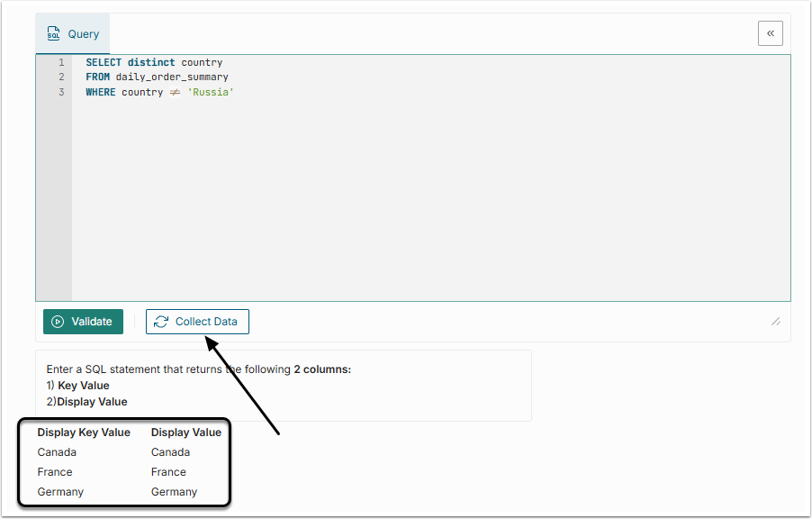Screen dimensions: 812x519
Task: Click line number 3 in the gutter
Action: click(x=61, y=92)
